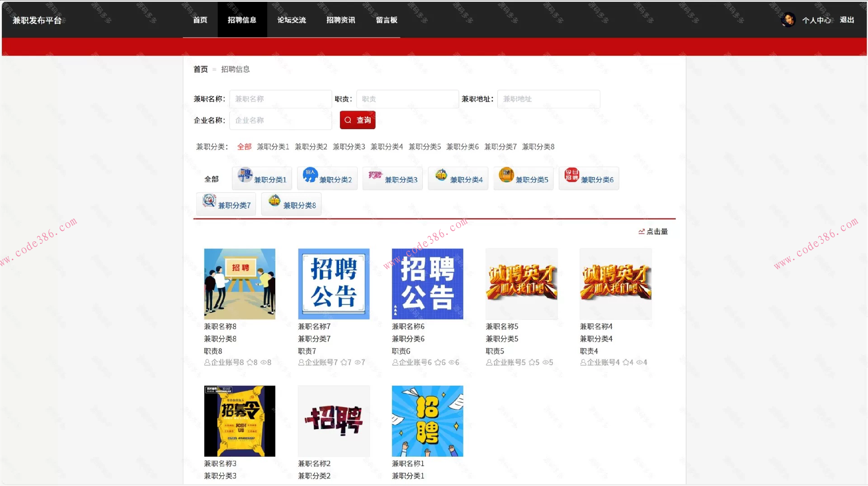Screen dimensions: 868x486
Task: Select the 兼职分类3 招聘 stamp icon
Action: click(x=375, y=176)
